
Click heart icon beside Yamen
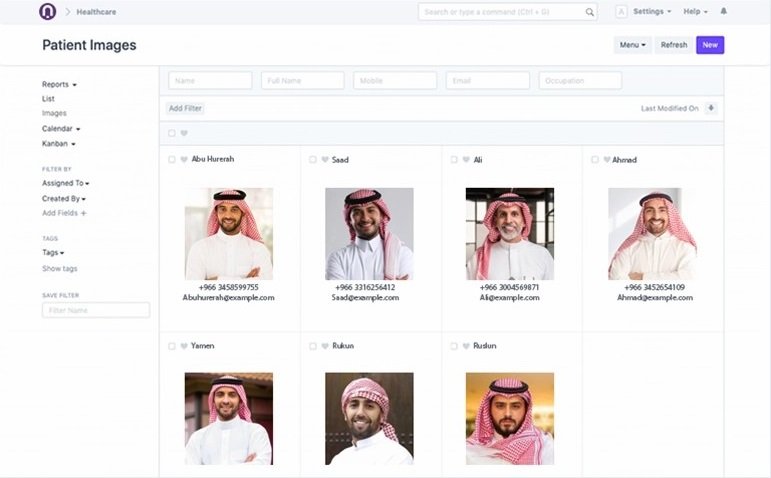pos(184,346)
